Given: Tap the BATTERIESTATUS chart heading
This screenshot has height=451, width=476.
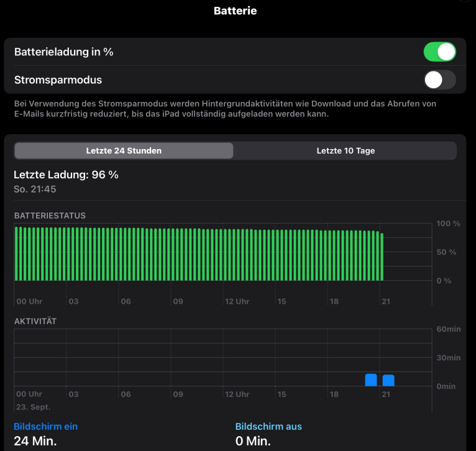Looking at the screenshot, I should [x=50, y=216].
